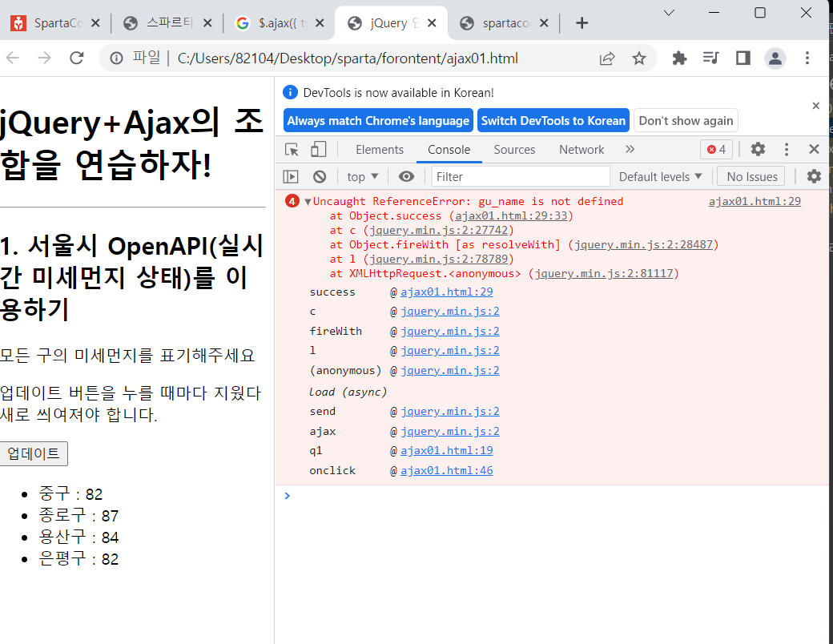Collapse the Uncaught ReferenceError stack trace
This screenshot has height=644, width=833.
point(308,202)
